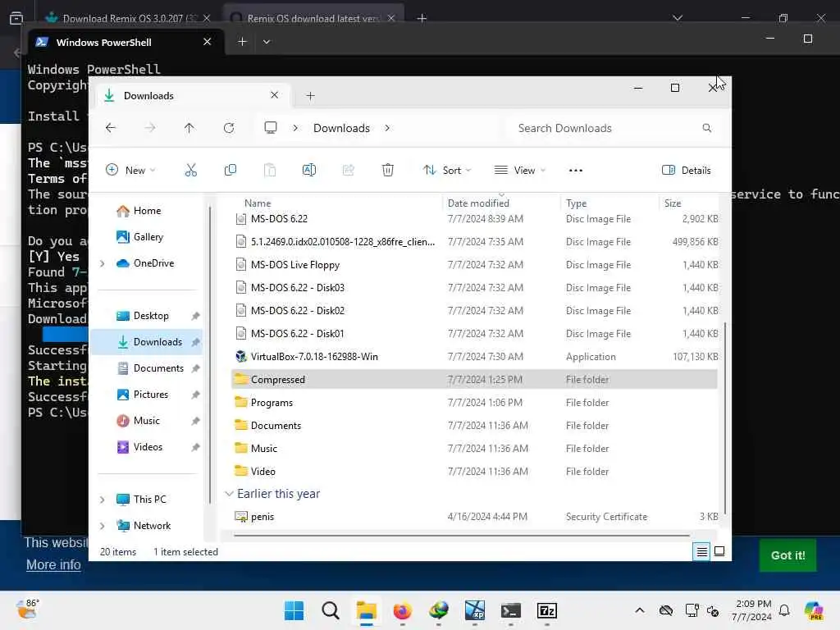Select MS-DOS 6.22 - Disk02 file

point(475,311)
